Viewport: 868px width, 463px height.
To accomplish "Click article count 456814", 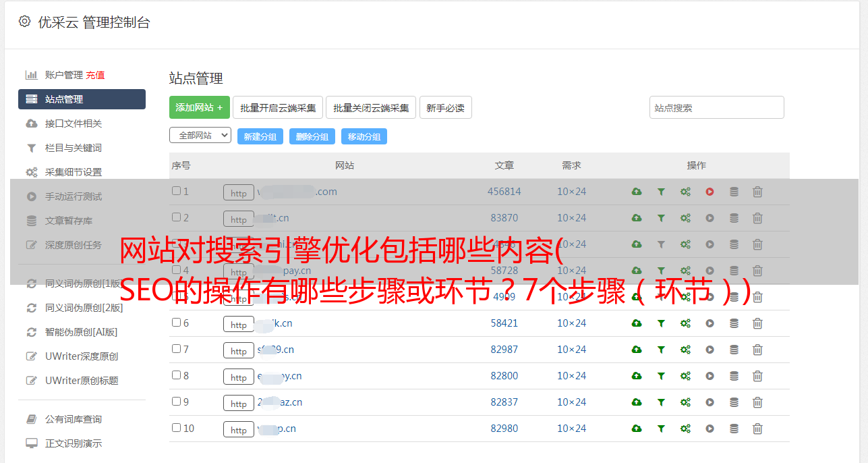I will click(504, 192).
